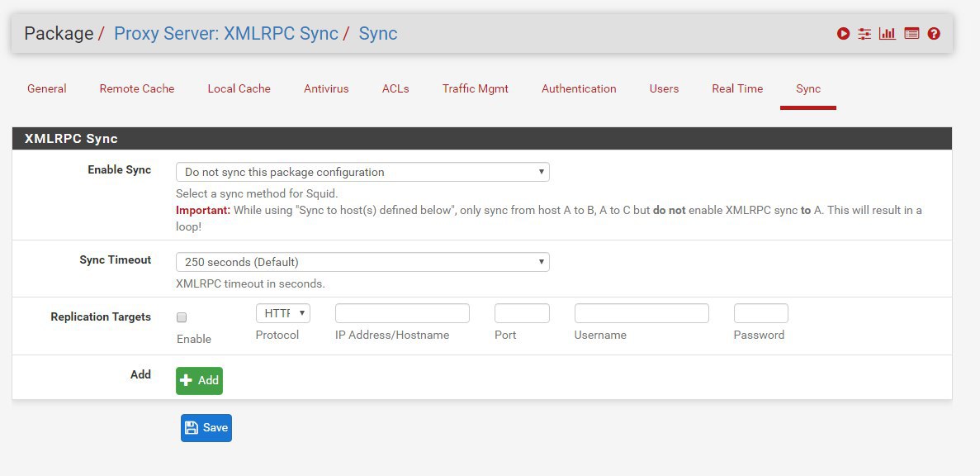Viewport: 980px width, 476px height.
Task: Select the Sync tab
Action: pos(808,88)
